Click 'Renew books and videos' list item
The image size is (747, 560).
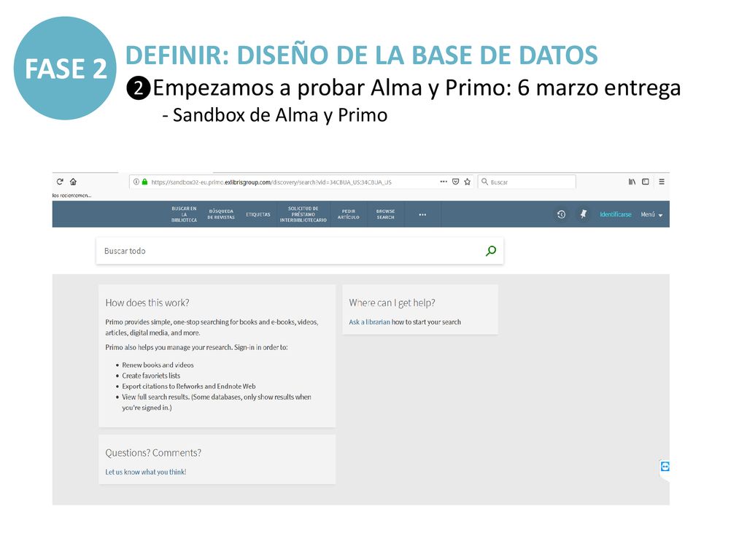pos(158,365)
